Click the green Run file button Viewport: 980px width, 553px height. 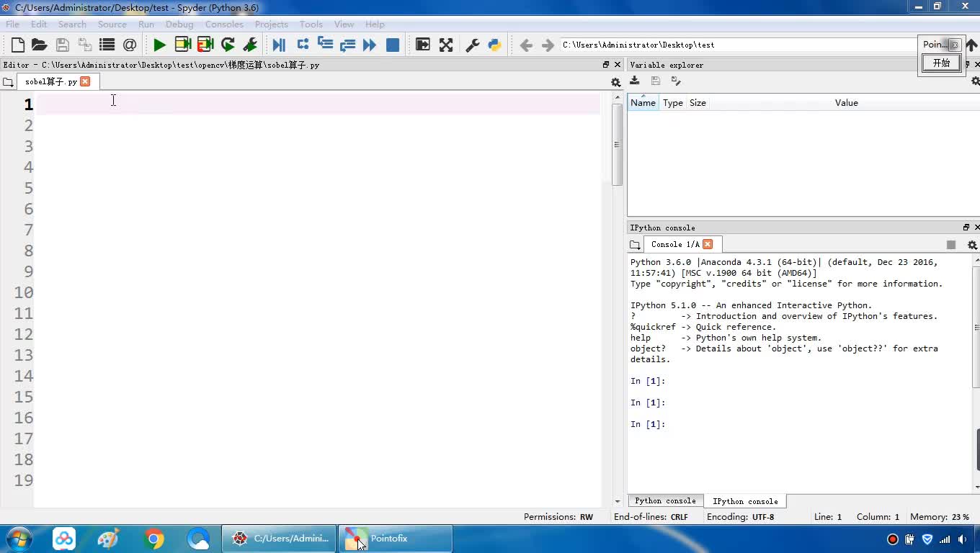point(159,45)
